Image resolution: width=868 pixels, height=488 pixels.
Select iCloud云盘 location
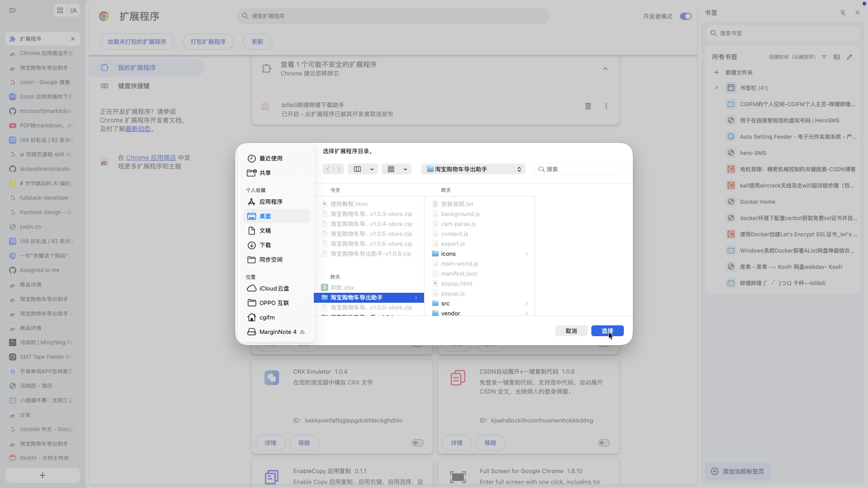coord(276,288)
